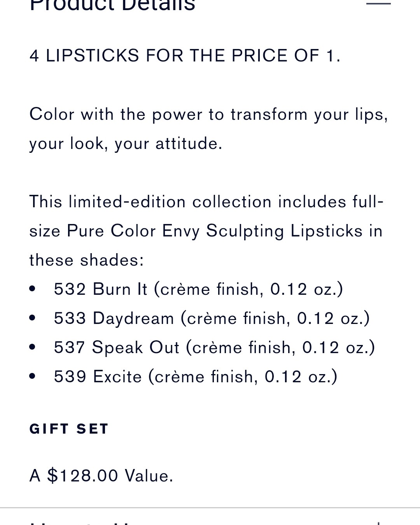
Task: Expand the next section with the plus icon
Action: tap(378, 523)
